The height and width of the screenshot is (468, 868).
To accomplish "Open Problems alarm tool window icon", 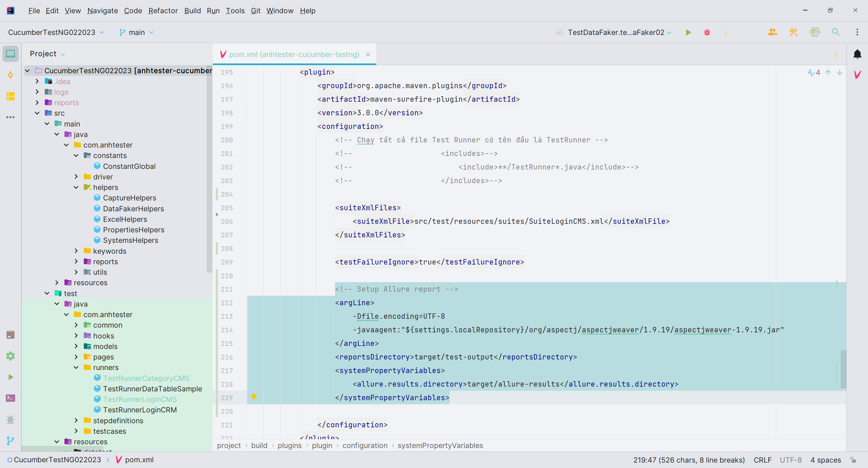I will (11, 420).
